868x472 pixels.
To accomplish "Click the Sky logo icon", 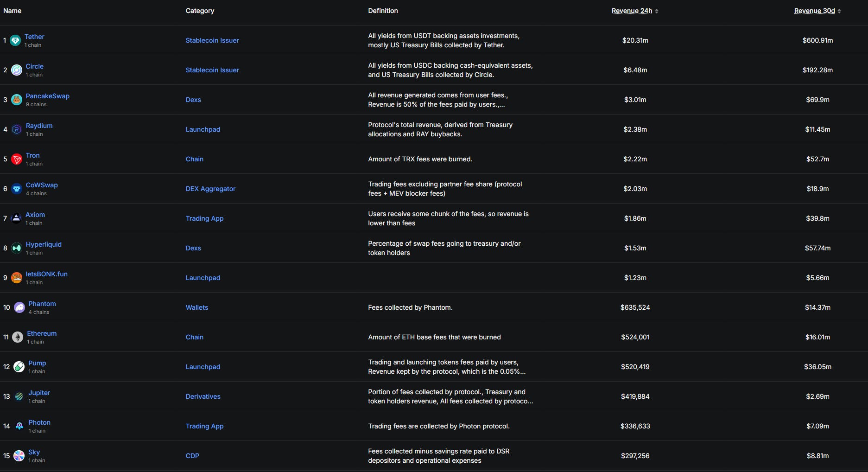I will [x=19, y=456].
